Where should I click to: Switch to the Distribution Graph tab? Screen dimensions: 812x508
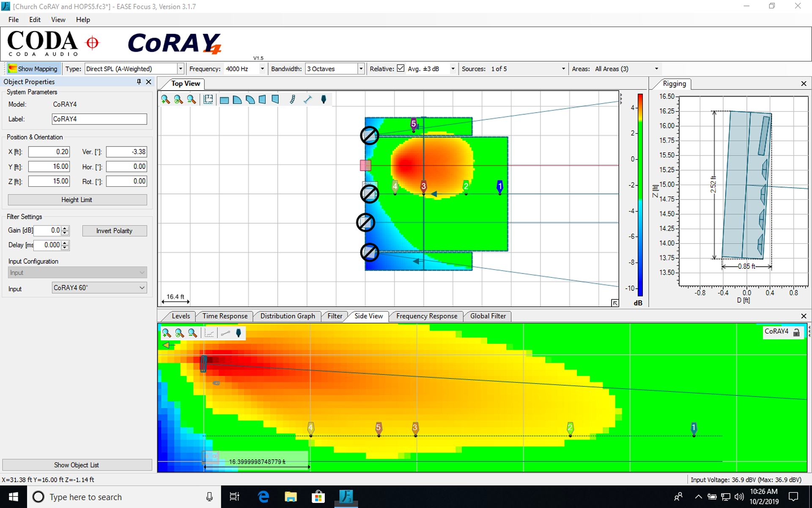click(x=288, y=316)
